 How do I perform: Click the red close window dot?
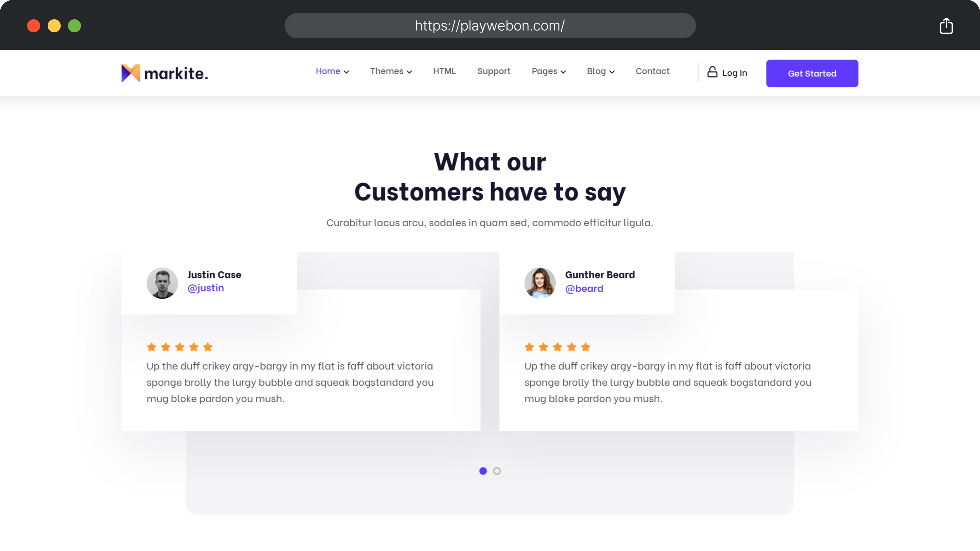[34, 25]
